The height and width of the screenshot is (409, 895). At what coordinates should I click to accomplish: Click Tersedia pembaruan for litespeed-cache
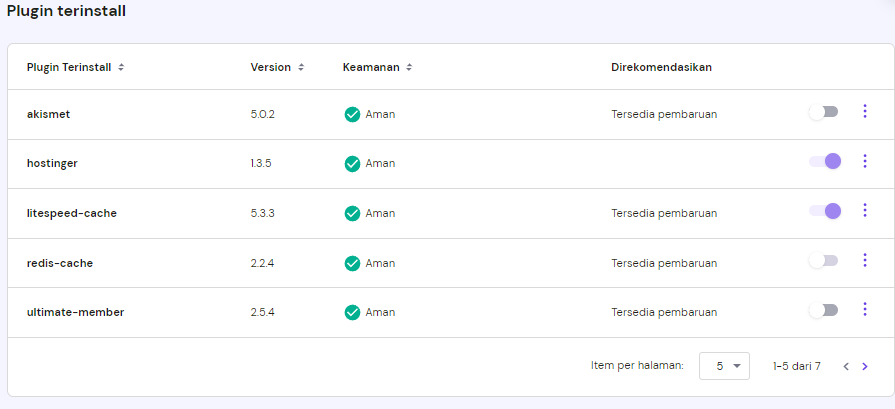[x=664, y=213]
